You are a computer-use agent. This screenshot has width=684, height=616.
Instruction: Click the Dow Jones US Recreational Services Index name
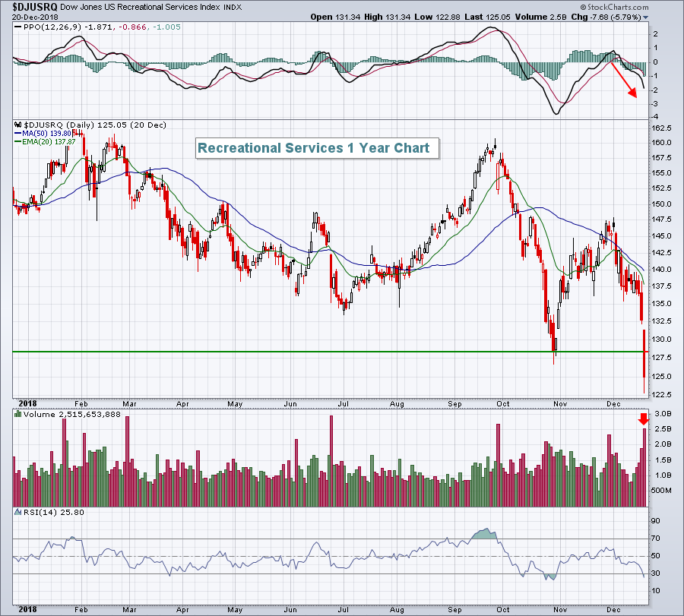[141, 7]
